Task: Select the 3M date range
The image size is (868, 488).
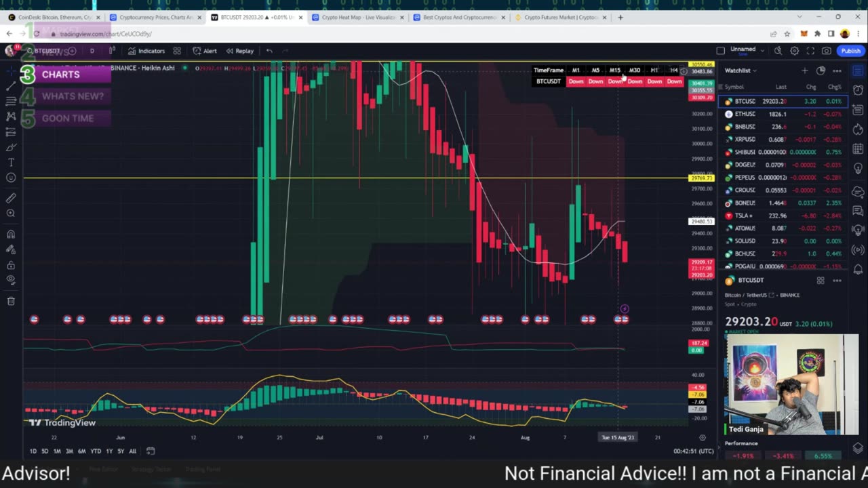Action: point(69,451)
